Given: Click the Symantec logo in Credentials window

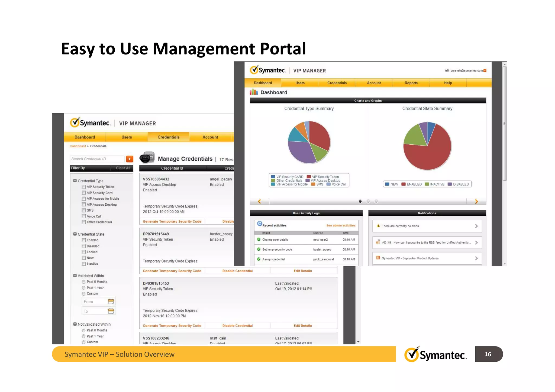Looking at the screenshot, I should point(90,123).
